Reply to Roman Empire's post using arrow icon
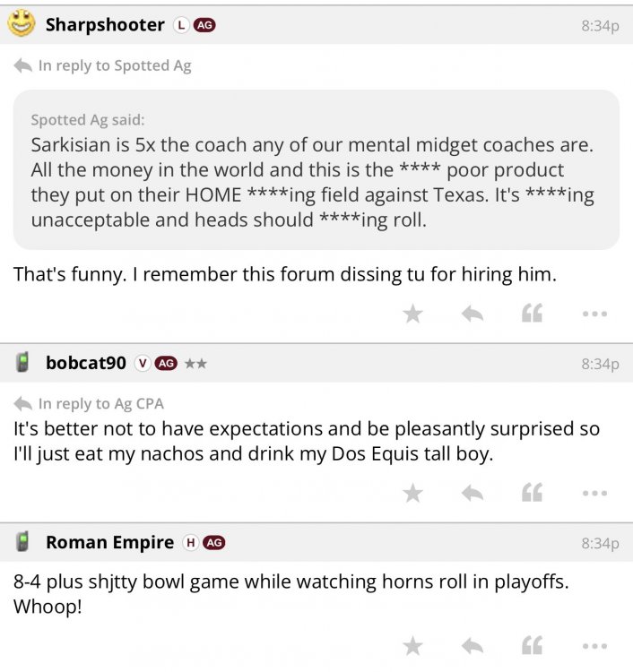Screen dimensions: 633x672 [x=473, y=645]
